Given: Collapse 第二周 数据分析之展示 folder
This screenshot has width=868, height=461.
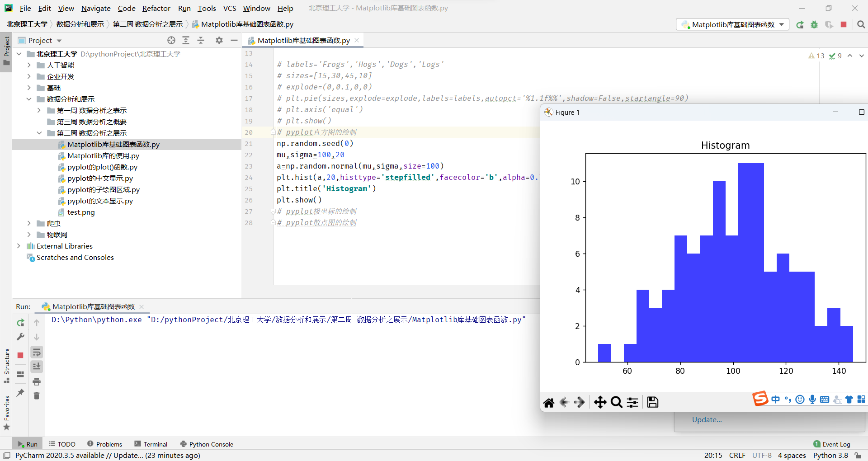Looking at the screenshot, I should [39, 133].
